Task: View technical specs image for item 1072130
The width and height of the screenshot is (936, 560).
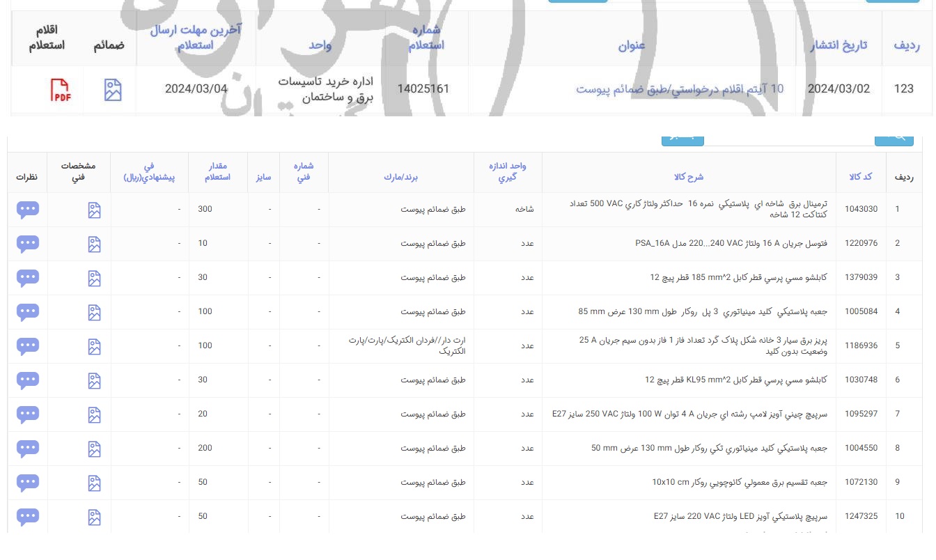Action: tap(95, 483)
